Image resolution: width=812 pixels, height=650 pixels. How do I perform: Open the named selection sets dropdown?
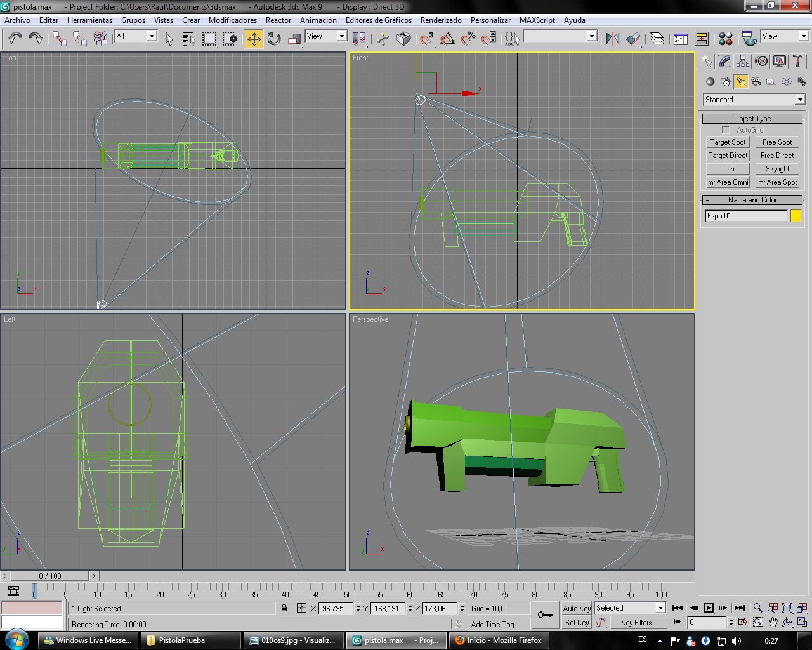560,36
